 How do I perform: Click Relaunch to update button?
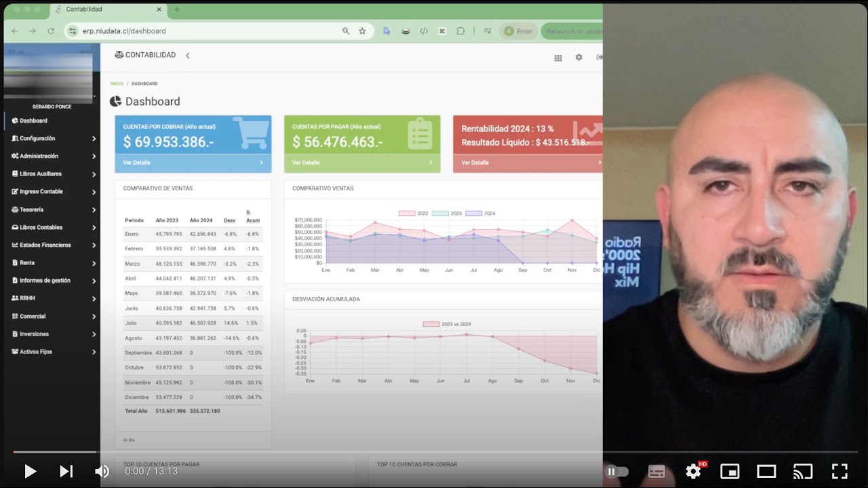(x=573, y=31)
